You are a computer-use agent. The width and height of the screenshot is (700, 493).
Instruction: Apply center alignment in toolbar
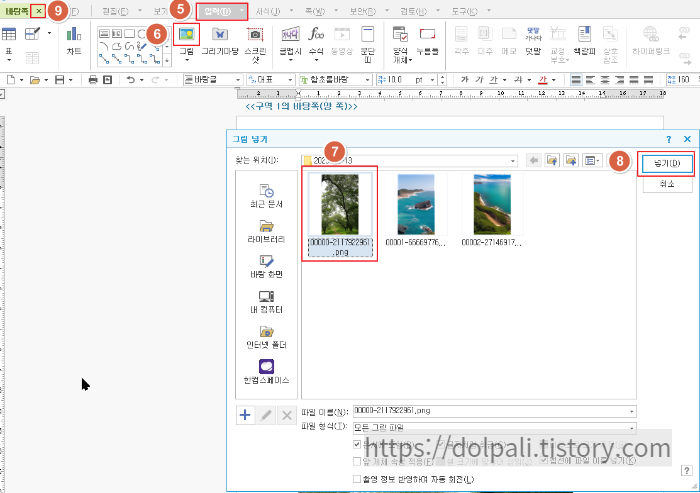coord(605,80)
